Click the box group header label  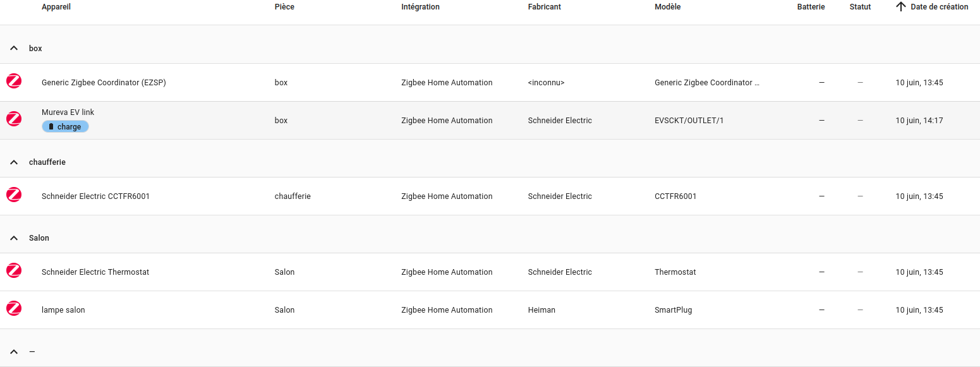coord(35,49)
